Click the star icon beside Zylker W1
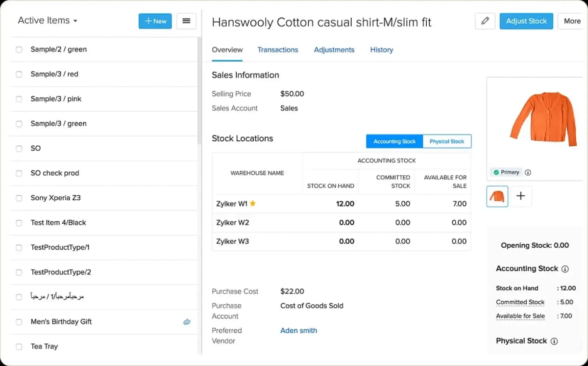Image resolution: width=588 pixels, height=366 pixels. coord(254,202)
